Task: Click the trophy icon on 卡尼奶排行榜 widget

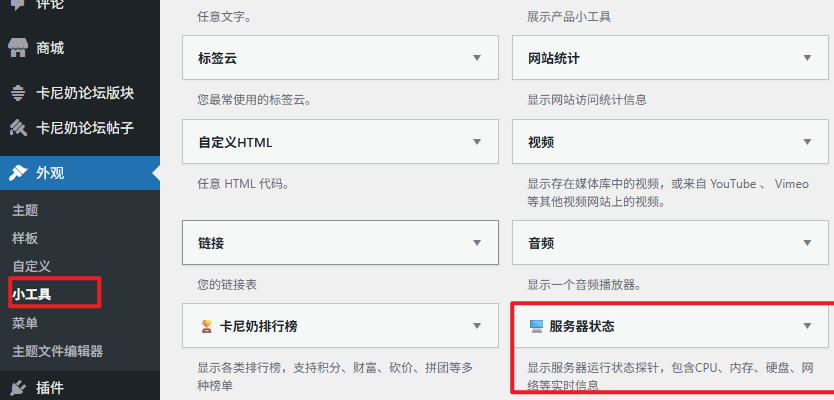Action: click(x=206, y=326)
